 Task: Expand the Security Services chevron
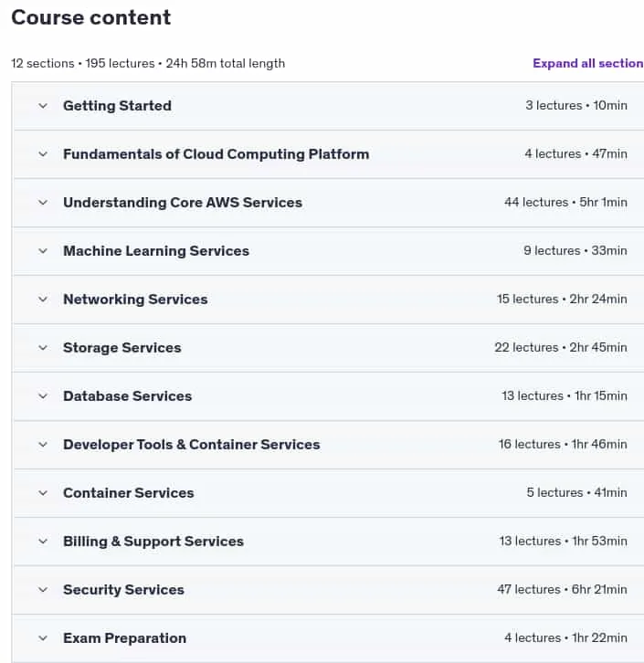tap(43, 590)
